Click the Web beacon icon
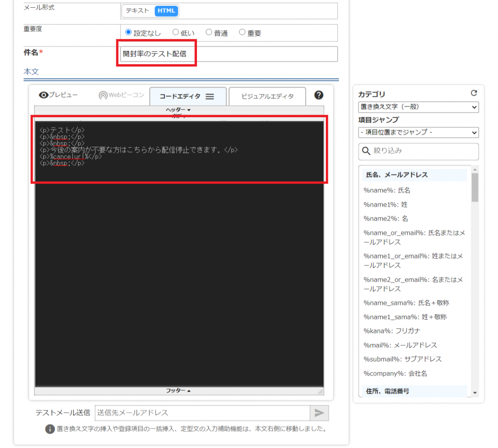This screenshot has height=448, width=498. pyautogui.click(x=103, y=95)
